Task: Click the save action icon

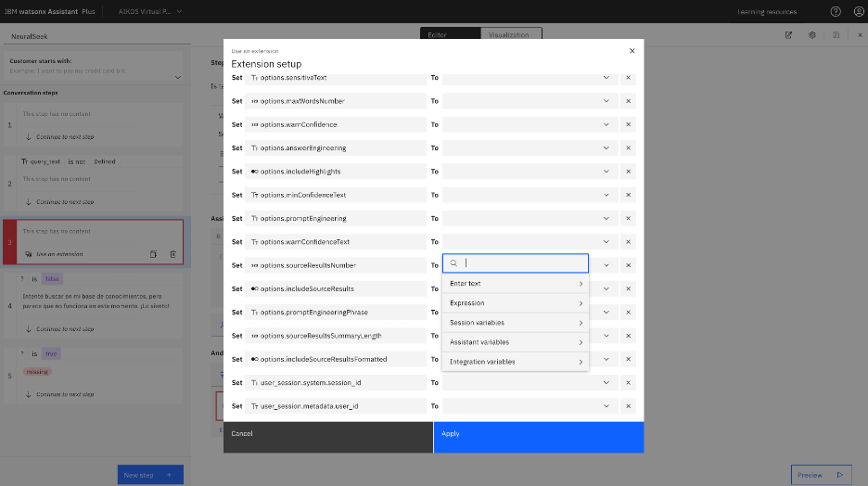Action: 836,35
